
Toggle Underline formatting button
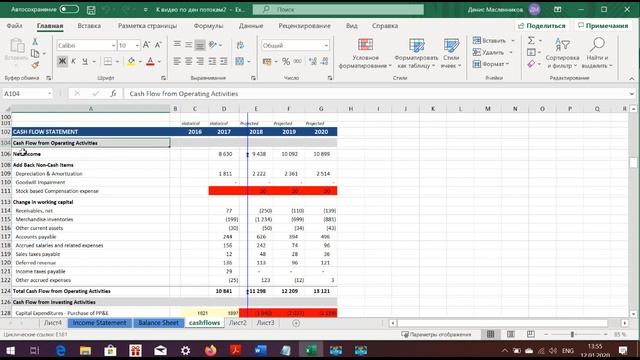(84, 61)
